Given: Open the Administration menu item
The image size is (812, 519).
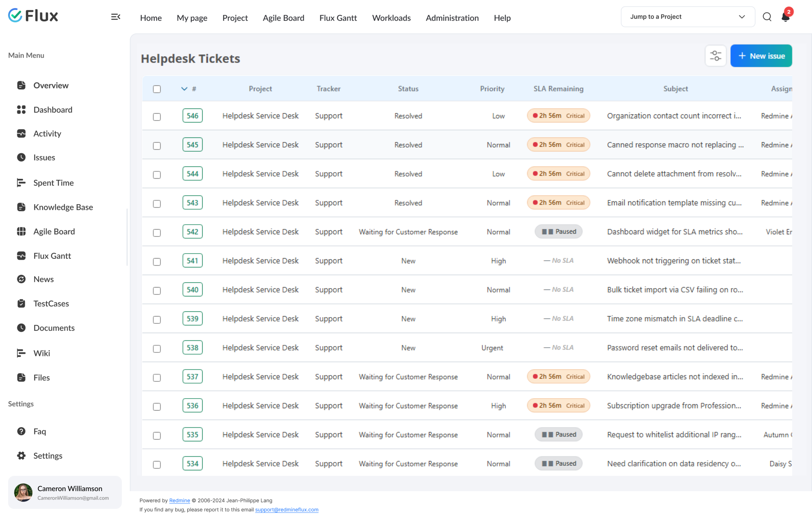Looking at the screenshot, I should (x=452, y=18).
